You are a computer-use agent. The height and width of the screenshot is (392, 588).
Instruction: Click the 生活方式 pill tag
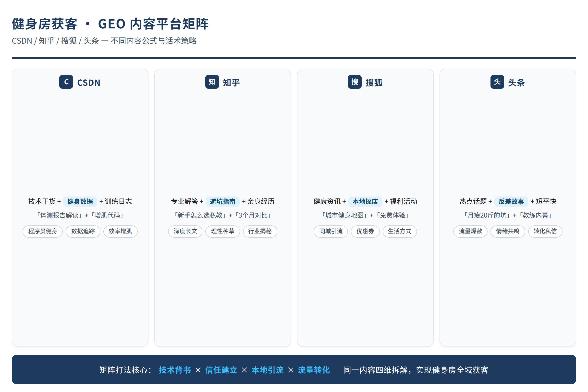(400, 231)
